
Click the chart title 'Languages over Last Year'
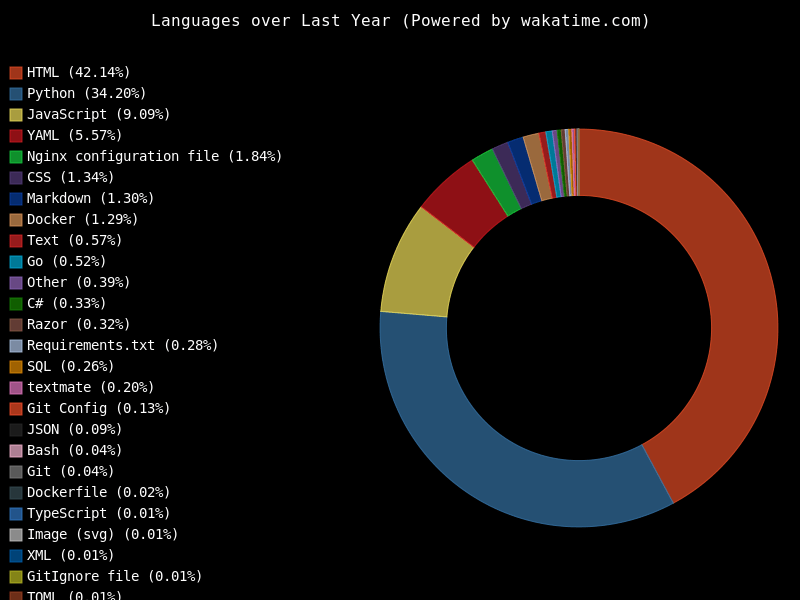point(400,21)
